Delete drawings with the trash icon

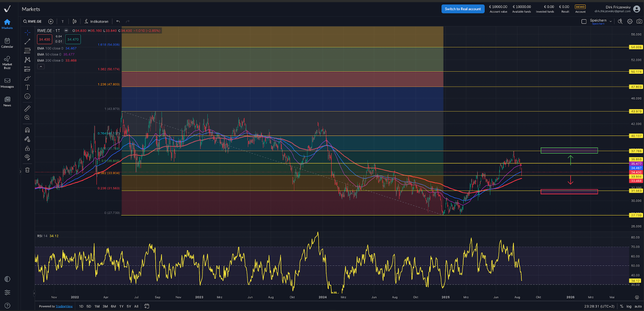tap(27, 170)
